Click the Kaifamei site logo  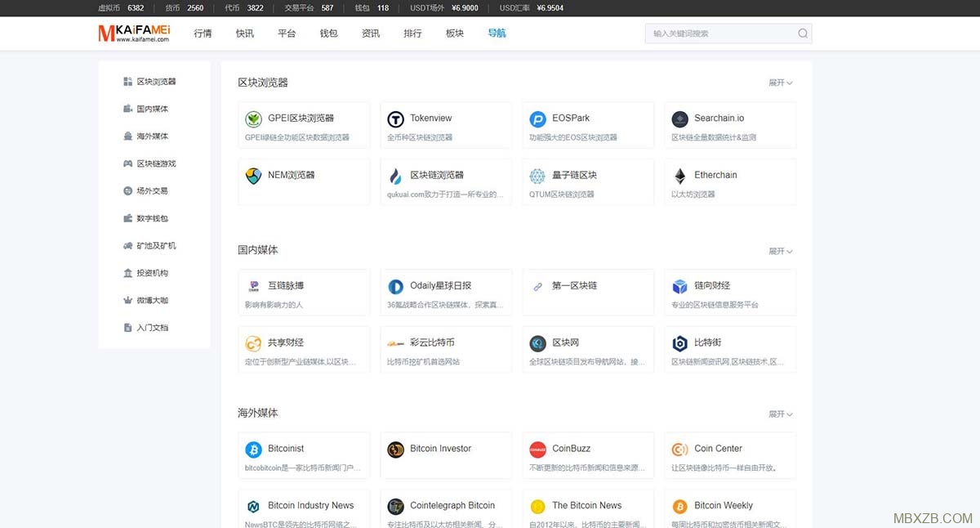[134, 34]
